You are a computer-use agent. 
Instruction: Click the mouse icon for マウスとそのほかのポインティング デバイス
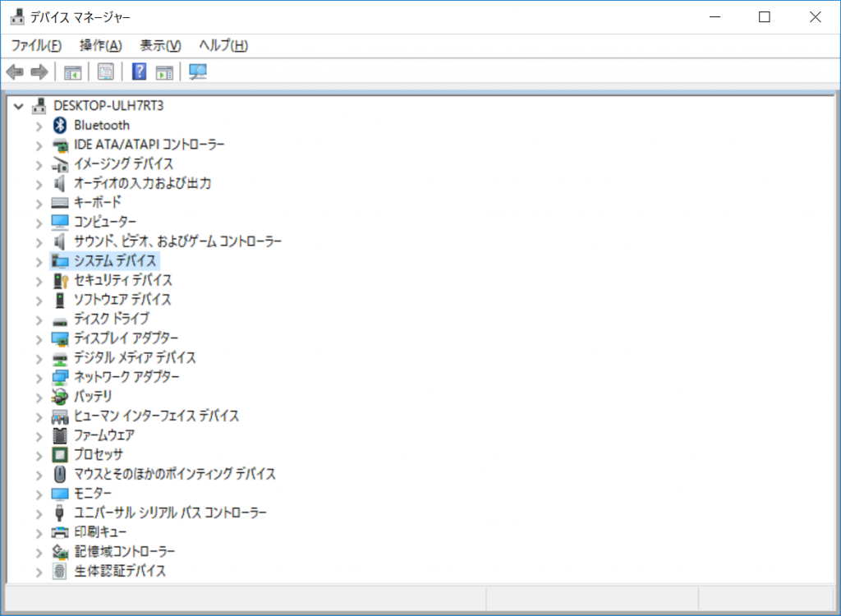pyautogui.click(x=59, y=475)
